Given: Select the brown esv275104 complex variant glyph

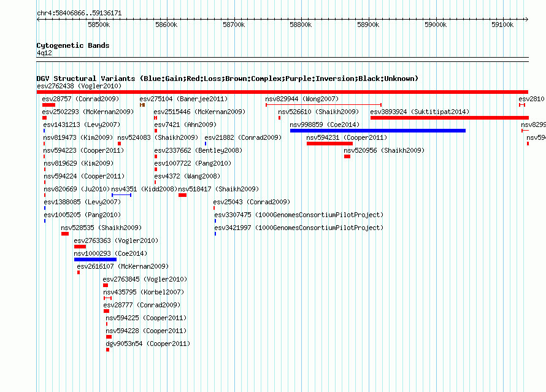Looking at the screenshot, I should 142,105.
